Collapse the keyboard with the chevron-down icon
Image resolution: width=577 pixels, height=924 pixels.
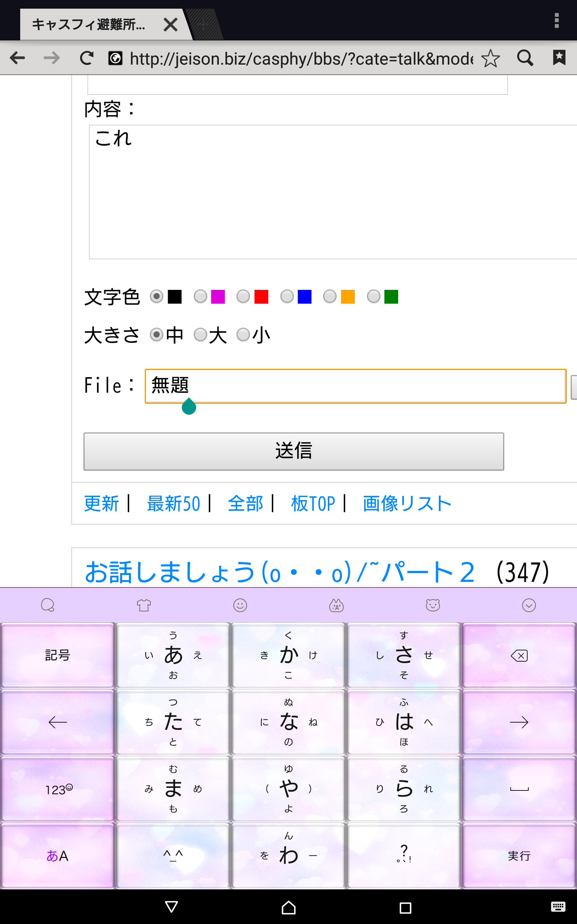point(529,605)
